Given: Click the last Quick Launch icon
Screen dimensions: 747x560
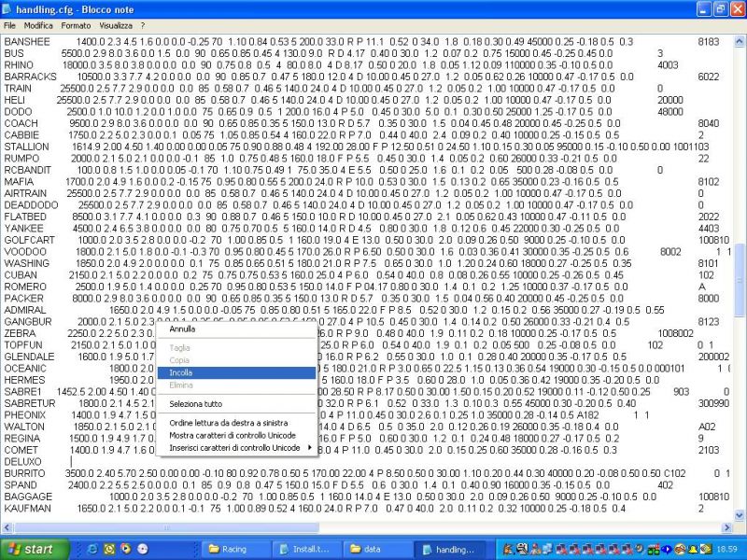Looking at the screenshot, I should coord(142,549).
